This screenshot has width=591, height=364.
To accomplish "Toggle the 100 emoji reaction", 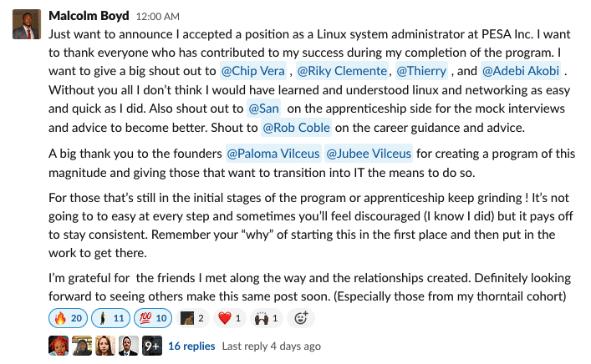I will coord(153,318).
